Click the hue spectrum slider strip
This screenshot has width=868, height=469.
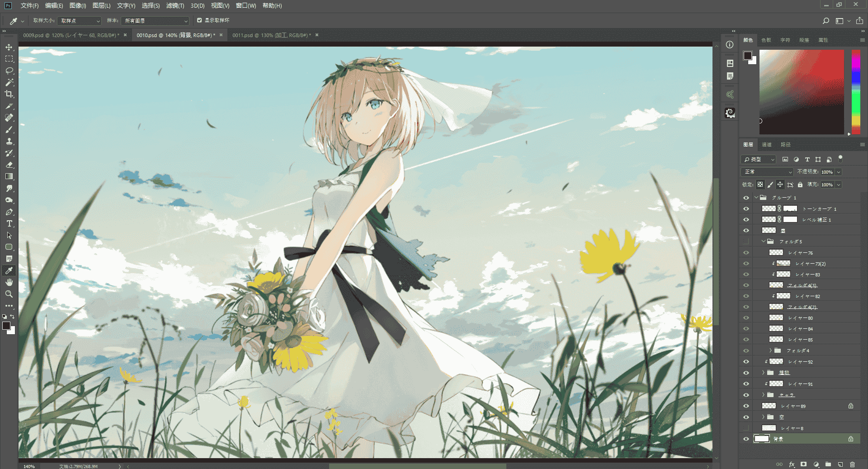(x=856, y=92)
